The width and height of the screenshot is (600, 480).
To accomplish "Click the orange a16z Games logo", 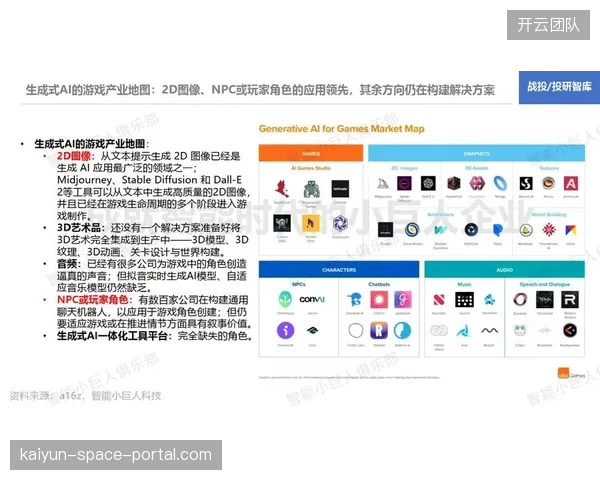I will tap(571, 374).
